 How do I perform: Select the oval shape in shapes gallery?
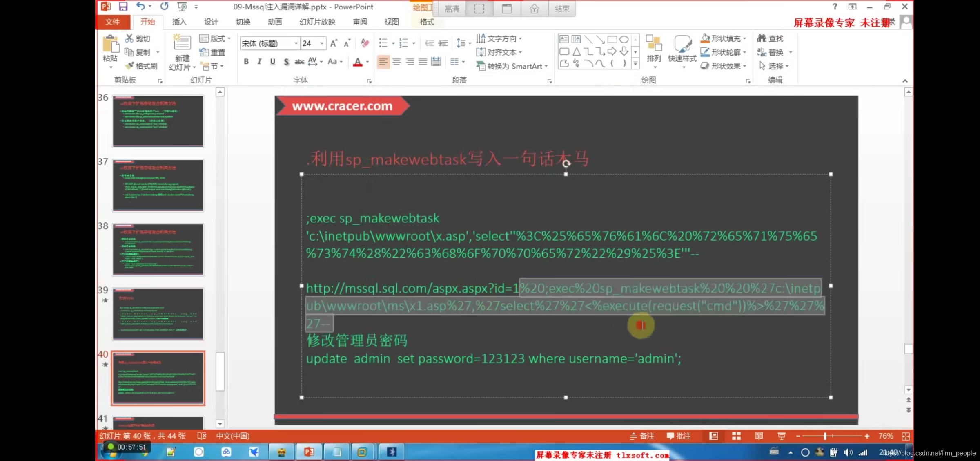(x=624, y=39)
